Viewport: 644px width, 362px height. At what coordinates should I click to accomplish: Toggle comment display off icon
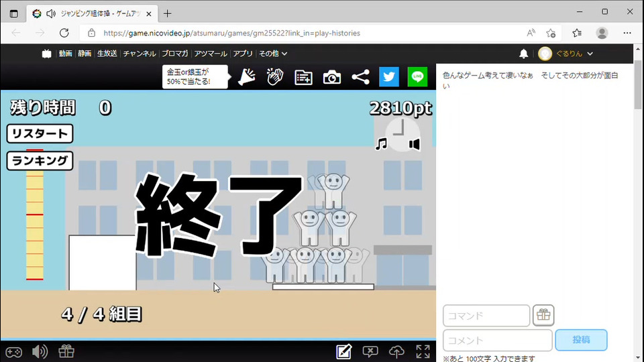370,351
